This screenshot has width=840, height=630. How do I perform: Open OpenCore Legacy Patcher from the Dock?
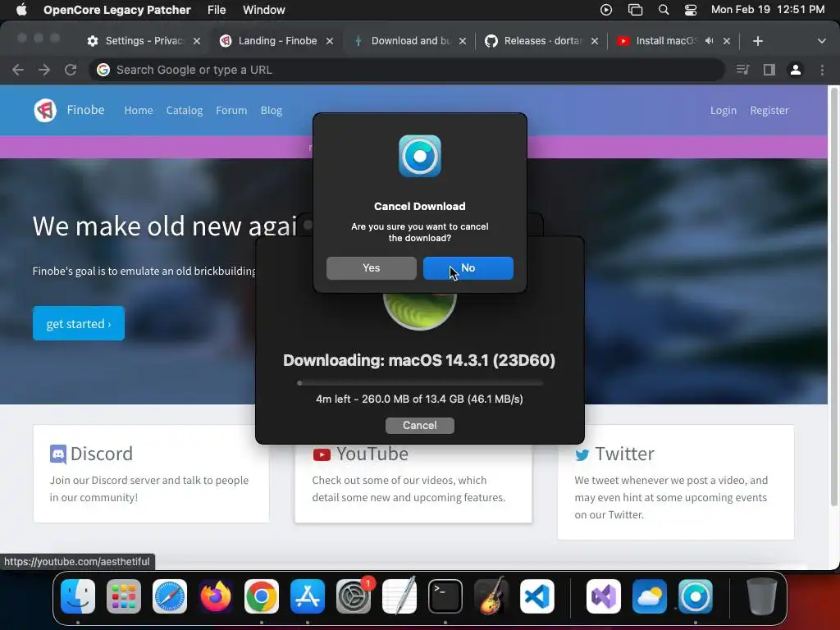tap(696, 596)
